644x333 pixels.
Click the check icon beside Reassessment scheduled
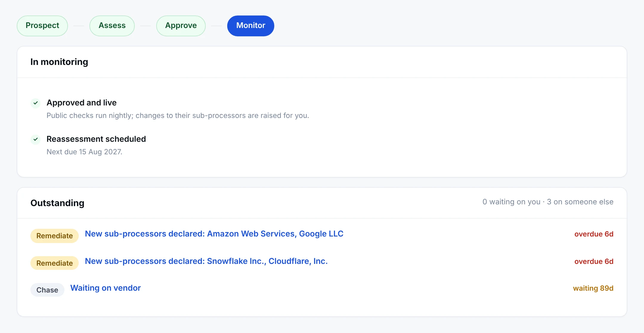click(35, 139)
